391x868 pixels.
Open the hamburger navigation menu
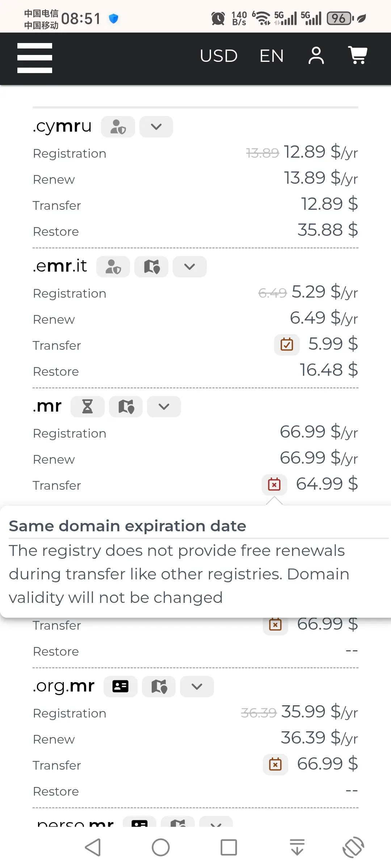35,58
